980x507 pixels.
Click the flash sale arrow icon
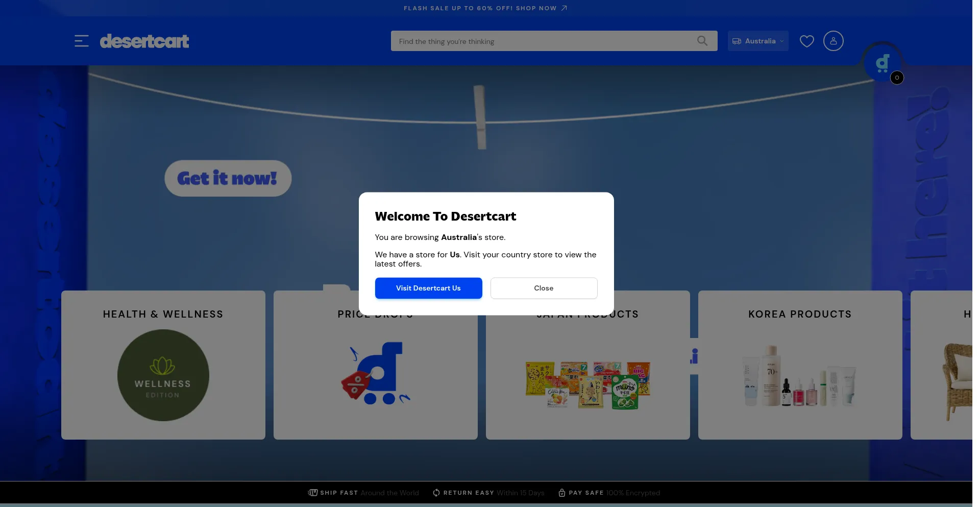[x=564, y=8]
